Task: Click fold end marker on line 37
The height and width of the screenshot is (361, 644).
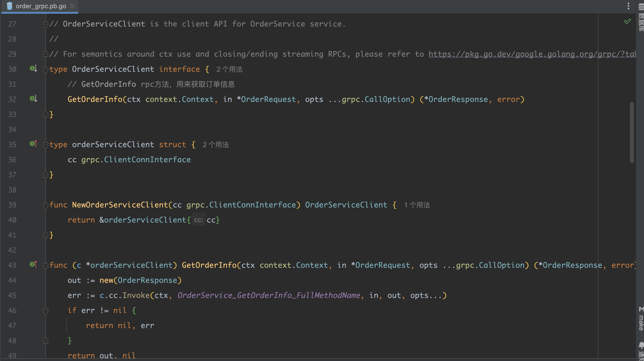Action: [45, 175]
